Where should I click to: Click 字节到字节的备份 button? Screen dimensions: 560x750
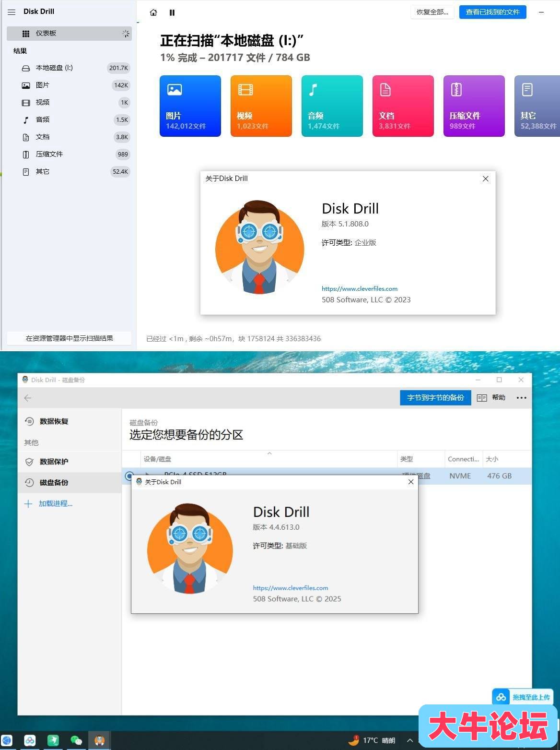point(435,397)
